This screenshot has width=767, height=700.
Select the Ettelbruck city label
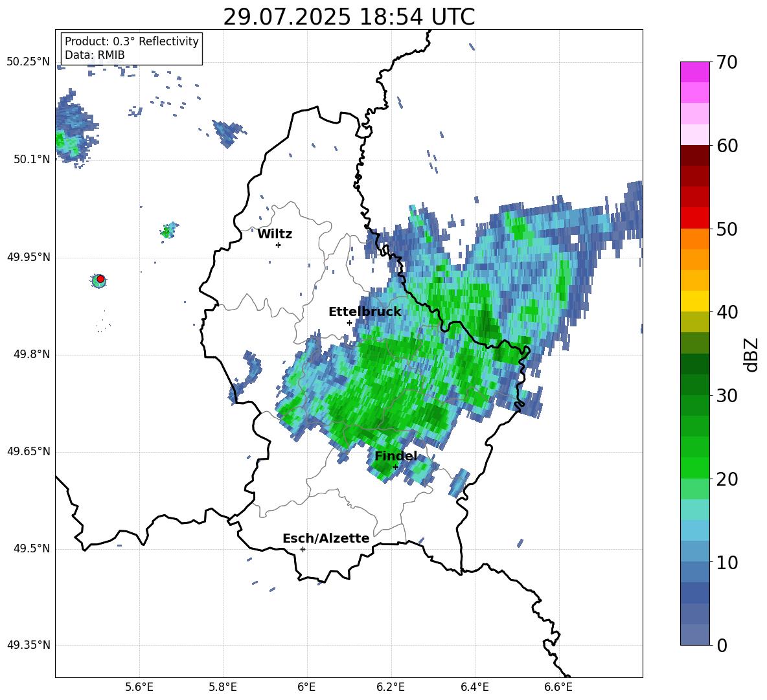pyautogui.click(x=365, y=312)
